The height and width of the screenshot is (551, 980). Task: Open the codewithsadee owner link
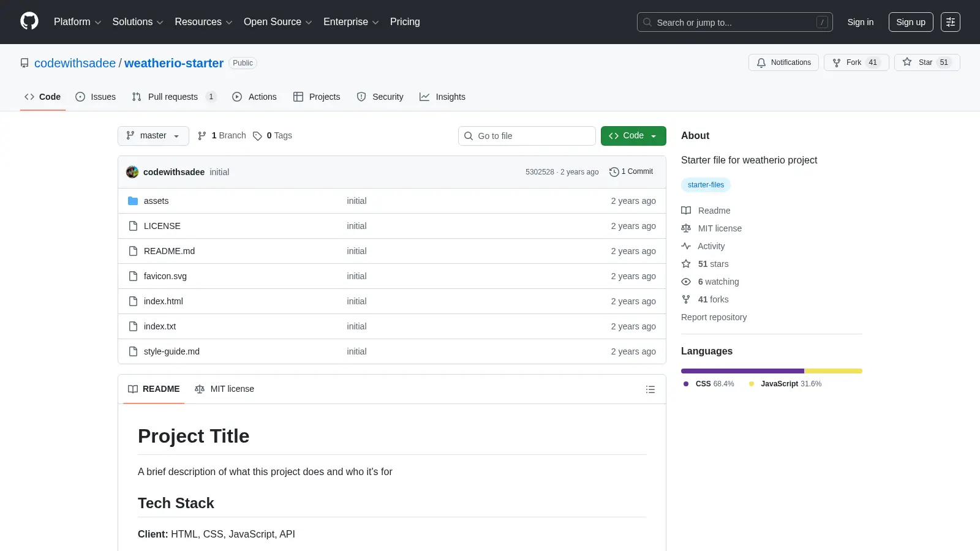click(x=75, y=63)
